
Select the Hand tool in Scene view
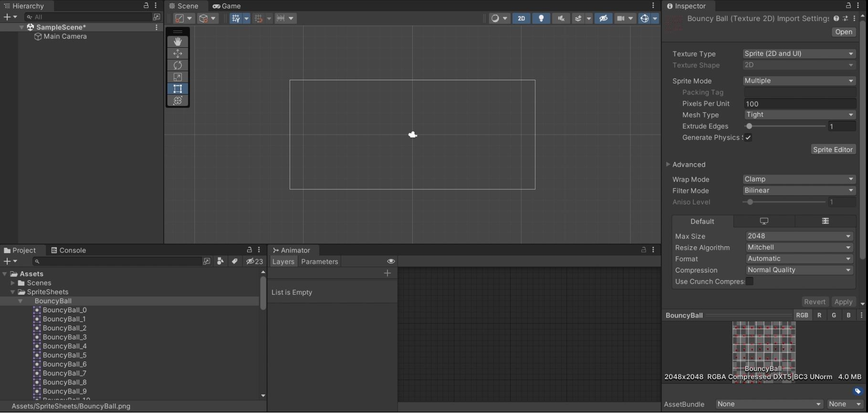[x=178, y=42]
